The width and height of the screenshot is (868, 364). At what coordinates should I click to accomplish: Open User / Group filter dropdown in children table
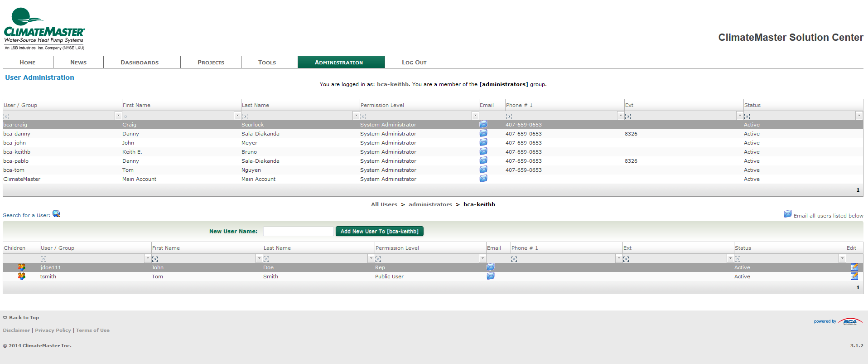[x=148, y=258]
